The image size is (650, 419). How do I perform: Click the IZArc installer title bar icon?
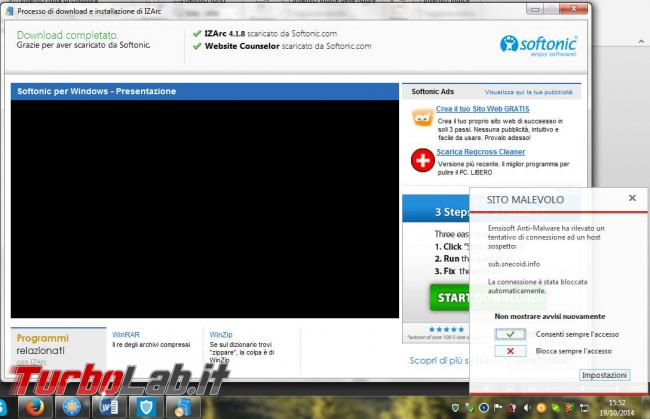[10, 11]
